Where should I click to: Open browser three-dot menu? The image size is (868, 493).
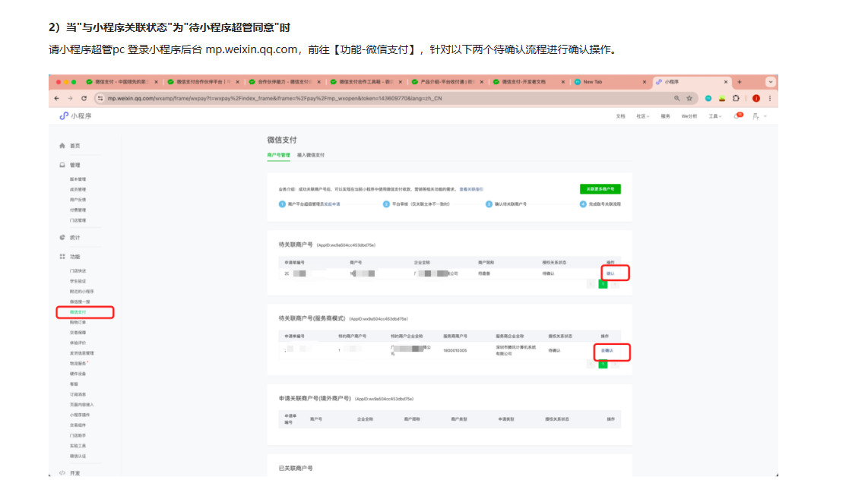[770, 99]
